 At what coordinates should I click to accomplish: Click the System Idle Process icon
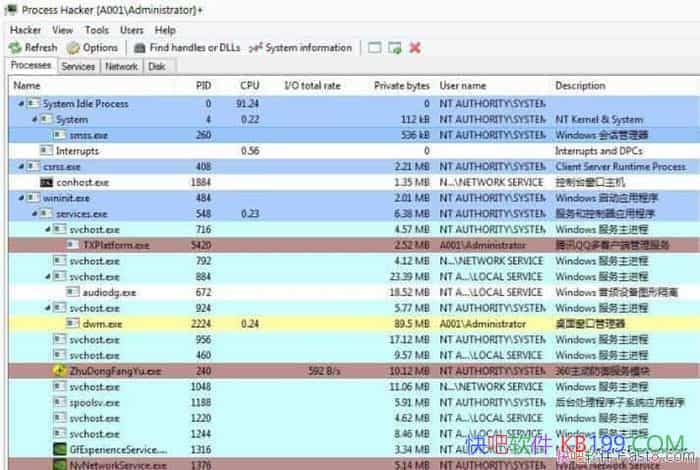pos(33,104)
